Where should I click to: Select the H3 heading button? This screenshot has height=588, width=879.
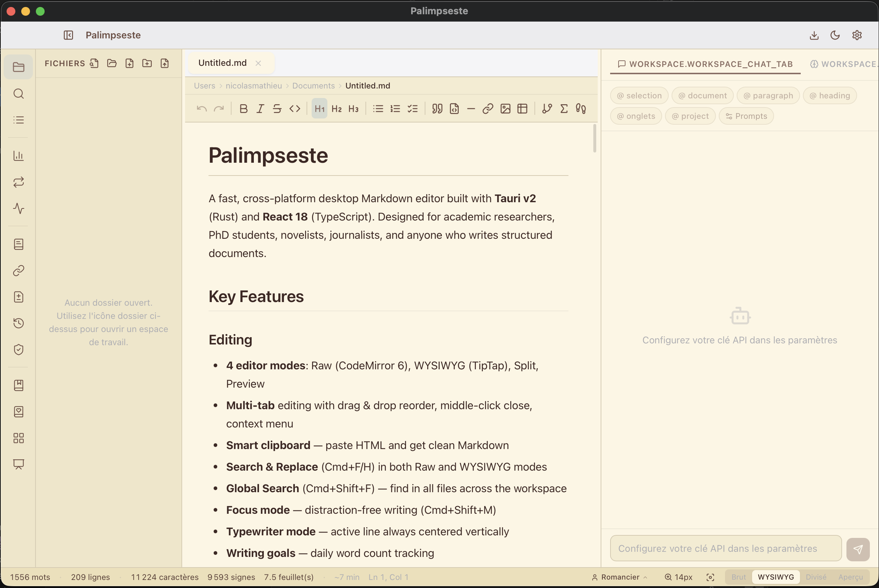pyautogui.click(x=353, y=109)
